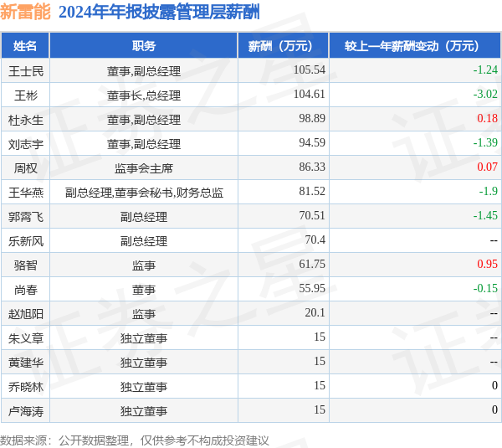
Task: Click the salary value 86.33
Action: pyautogui.click(x=312, y=167)
